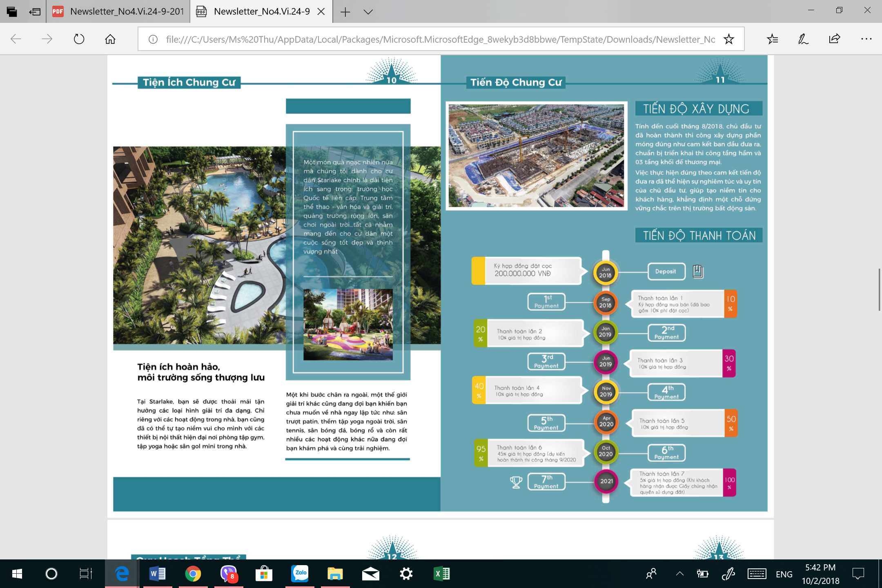882x588 pixels.
Task: Switch to first Newsletter_No4 PDF tab
Action: click(x=118, y=11)
